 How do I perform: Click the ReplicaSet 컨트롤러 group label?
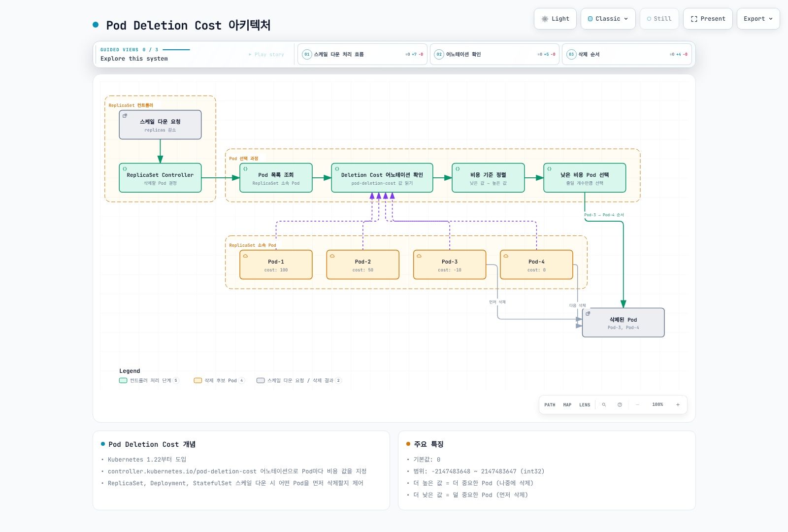point(131,105)
